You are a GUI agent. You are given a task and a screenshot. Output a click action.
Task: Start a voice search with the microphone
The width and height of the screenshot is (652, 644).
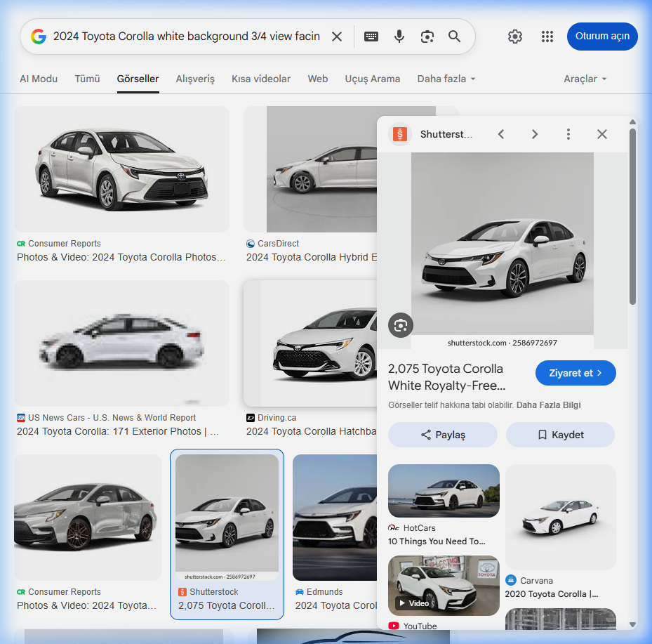pyautogui.click(x=399, y=37)
